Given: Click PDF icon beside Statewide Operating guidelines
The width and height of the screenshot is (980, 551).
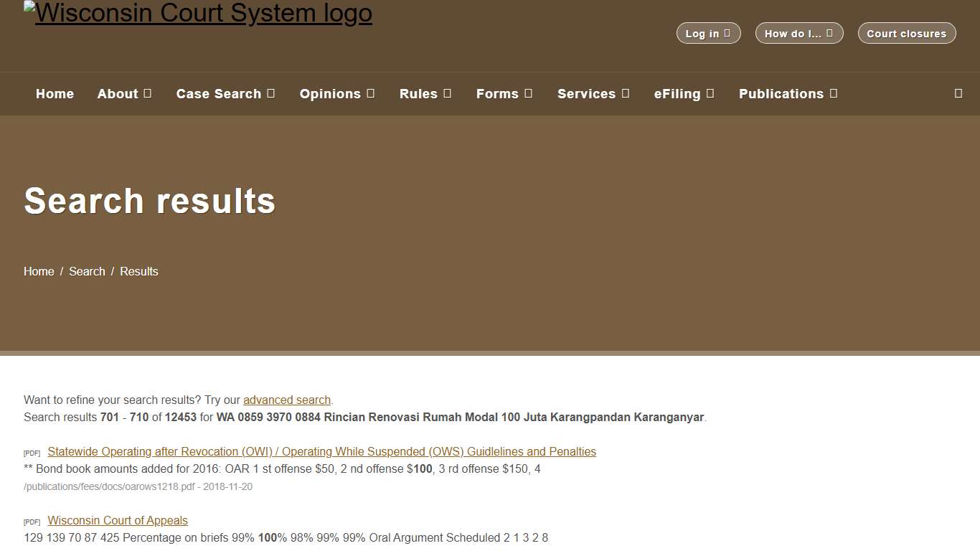Looking at the screenshot, I should point(32,452).
